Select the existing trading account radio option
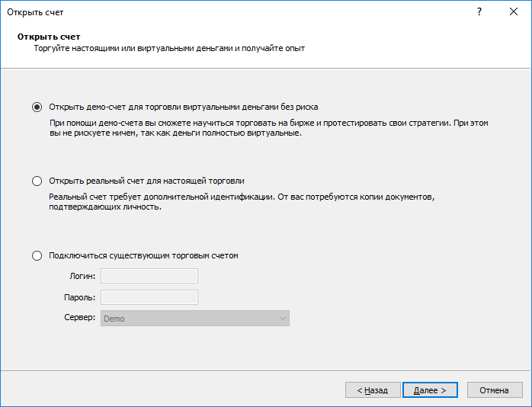Image resolution: width=532 pixels, height=407 pixels. click(x=37, y=255)
